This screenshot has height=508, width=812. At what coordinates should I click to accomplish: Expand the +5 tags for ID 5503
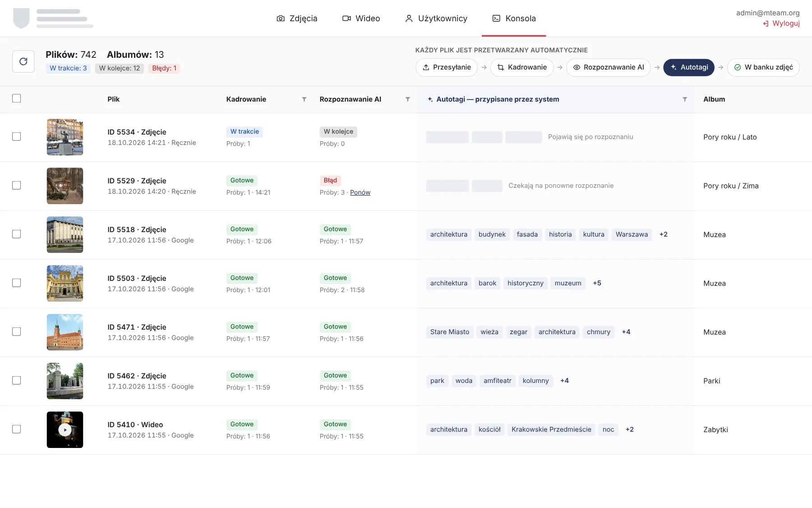pyautogui.click(x=597, y=283)
